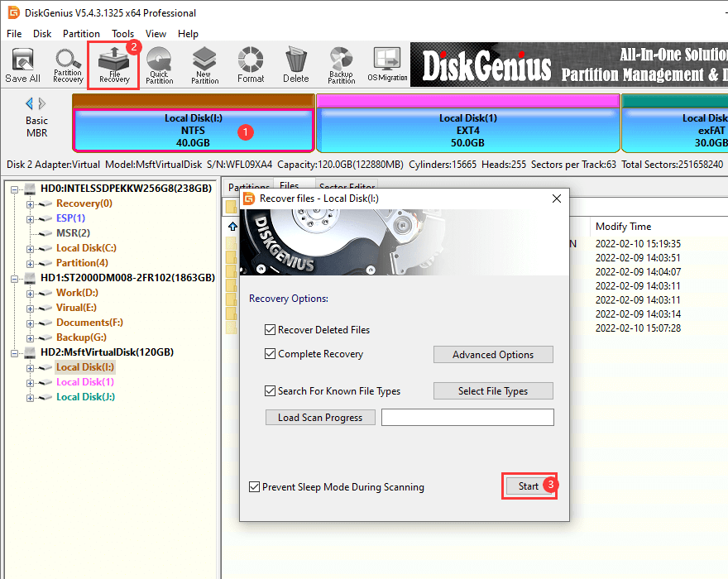Select Documents(F:) in the tree

point(89,323)
